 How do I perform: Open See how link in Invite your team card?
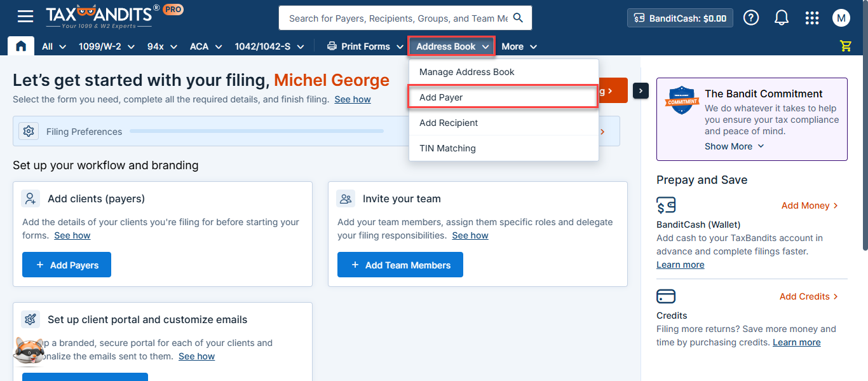(x=470, y=235)
